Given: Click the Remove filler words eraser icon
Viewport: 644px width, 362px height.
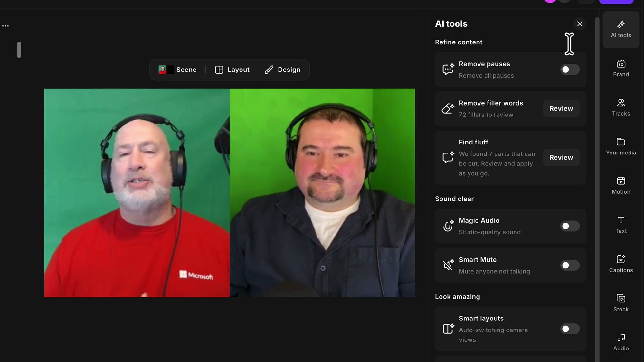Looking at the screenshot, I should click(448, 108).
